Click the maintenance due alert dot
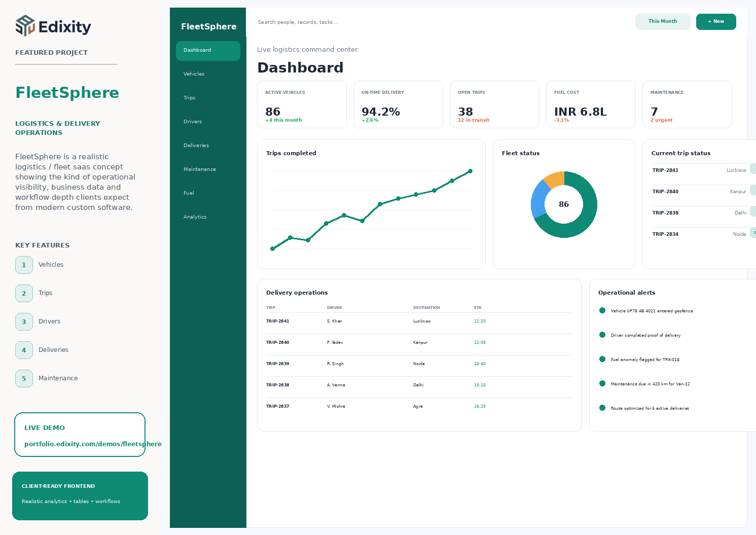The width and height of the screenshot is (756, 535). click(x=602, y=383)
